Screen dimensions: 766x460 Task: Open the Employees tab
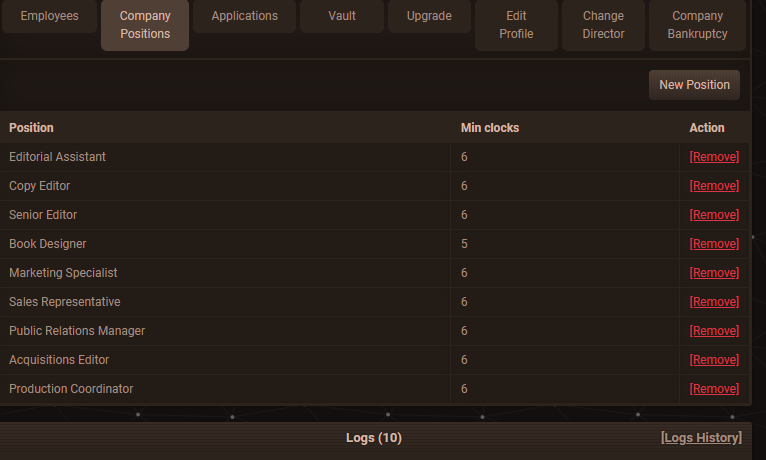pos(49,16)
